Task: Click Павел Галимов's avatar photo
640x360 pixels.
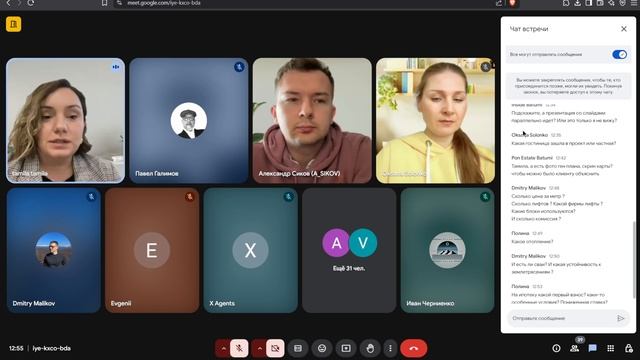Action: pos(189,120)
